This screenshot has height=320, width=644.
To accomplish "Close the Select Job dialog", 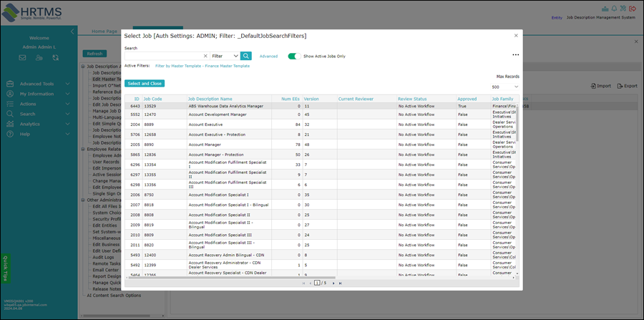I will 516,36.
